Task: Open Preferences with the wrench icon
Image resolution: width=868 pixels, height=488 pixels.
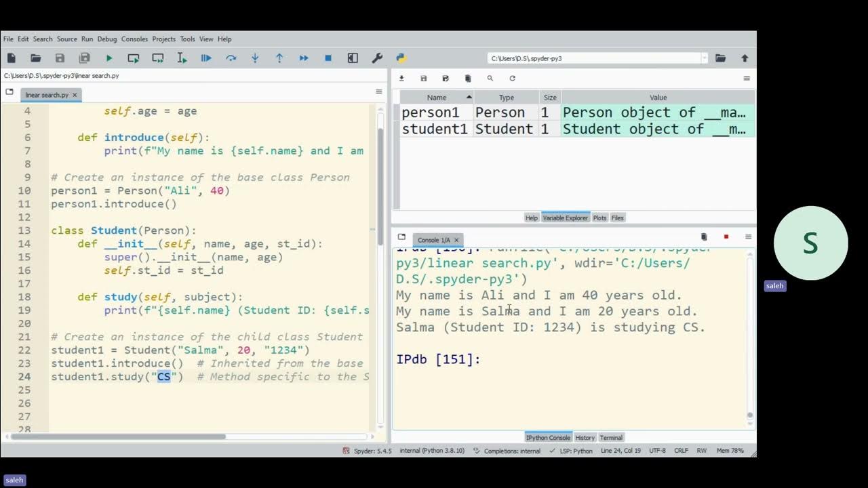Action: (x=377, y=58)
